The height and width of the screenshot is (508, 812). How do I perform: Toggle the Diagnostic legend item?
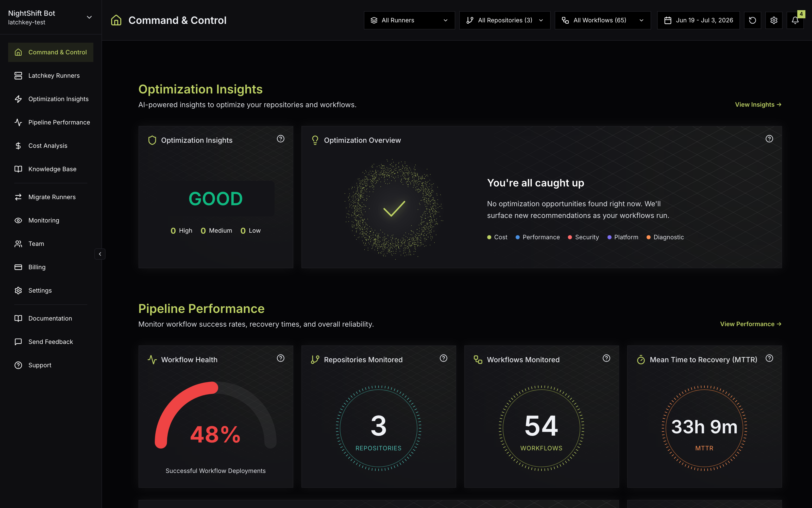pos(665,237)
